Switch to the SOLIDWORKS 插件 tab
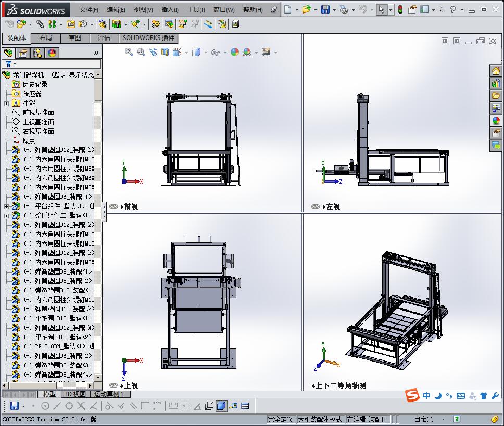The width and height of the screenshot is (504, 426). tap(148, 38)
